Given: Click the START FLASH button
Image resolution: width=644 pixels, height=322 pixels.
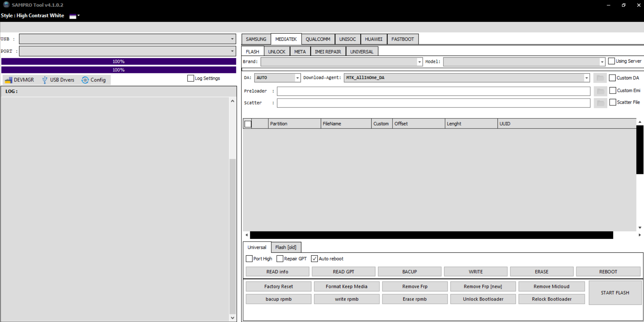Looking at the screenshot, I should [615, 293].
